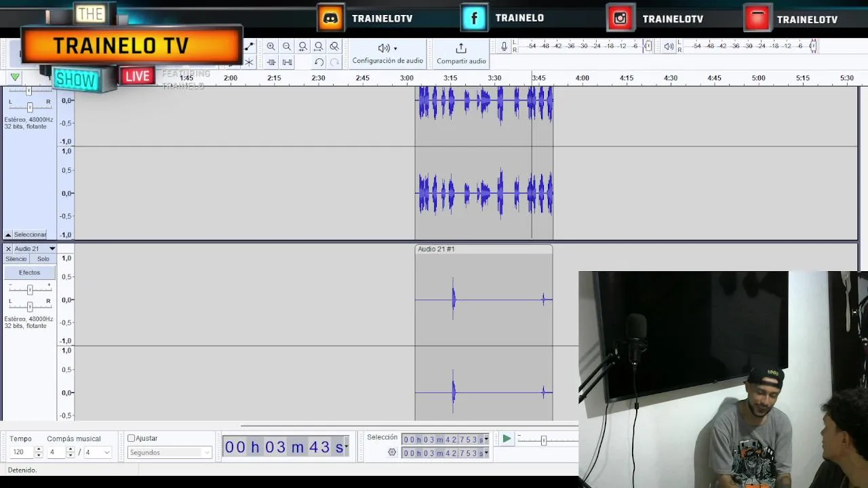Select the Envelope tool icon
The width and height of the screenshot is (868, 488).
coord(249,47)
